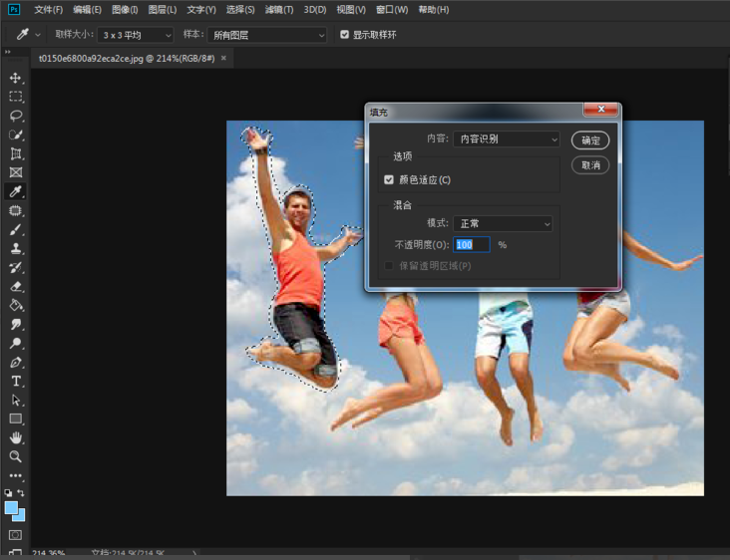Select the Horizontal Type tool

(x=16, y=382)
